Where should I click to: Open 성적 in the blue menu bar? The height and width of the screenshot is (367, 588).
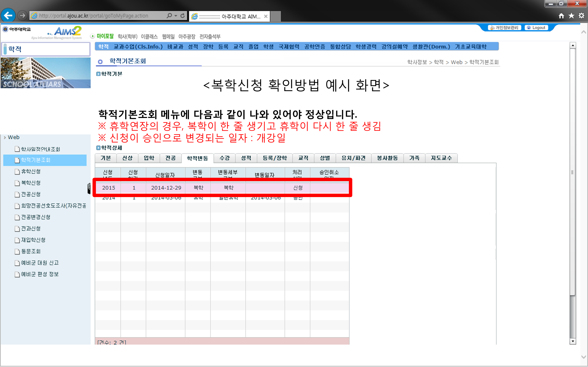193,47
